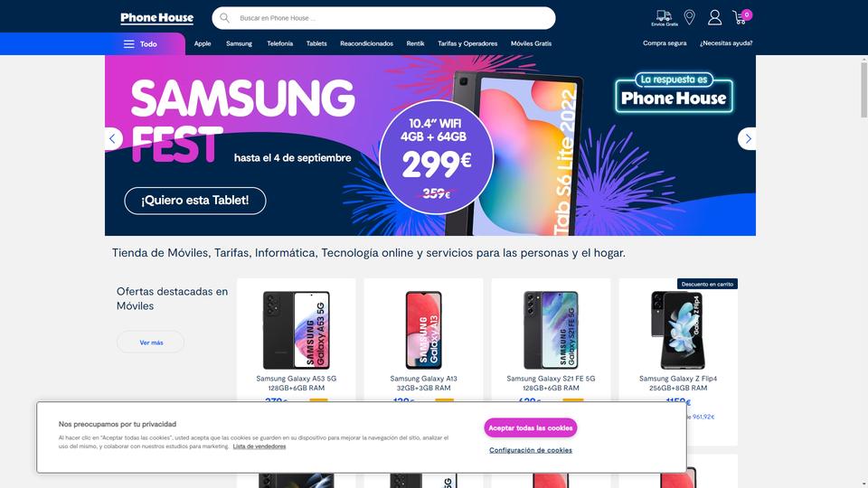This screenshot has width=868, height=488.
Task: Open Samsung Galaxy Z Flip4 product thumbnail
Action: click(x=678, y=330)
